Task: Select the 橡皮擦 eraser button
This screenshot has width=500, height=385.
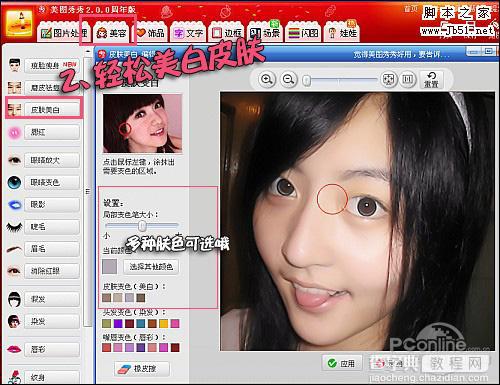Action: (141, 369)
